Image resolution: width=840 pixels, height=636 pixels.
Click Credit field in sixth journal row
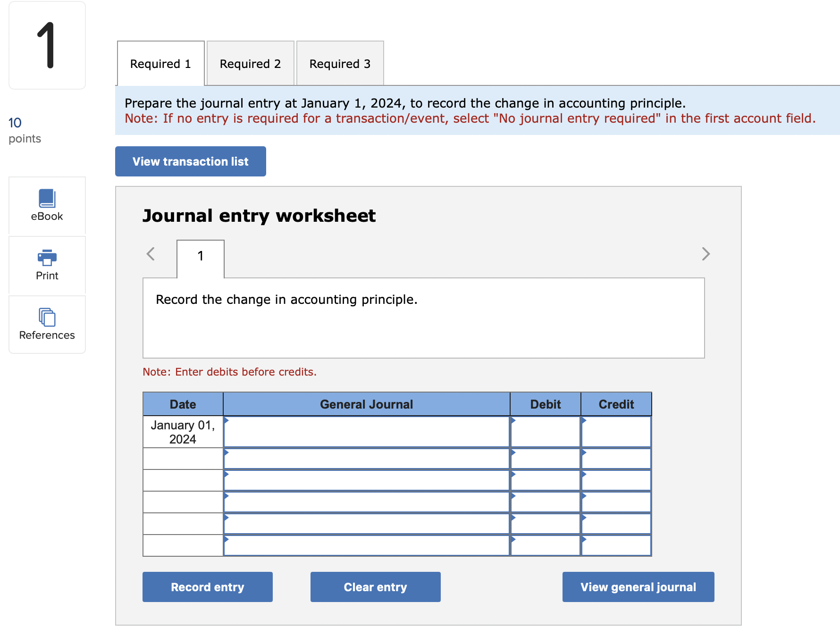click(x=616, y=545)
